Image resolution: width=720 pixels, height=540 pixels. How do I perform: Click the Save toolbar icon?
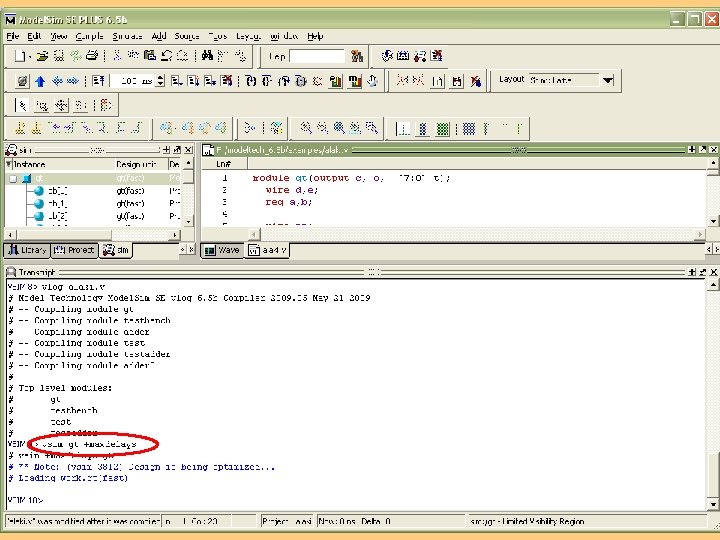59,56
